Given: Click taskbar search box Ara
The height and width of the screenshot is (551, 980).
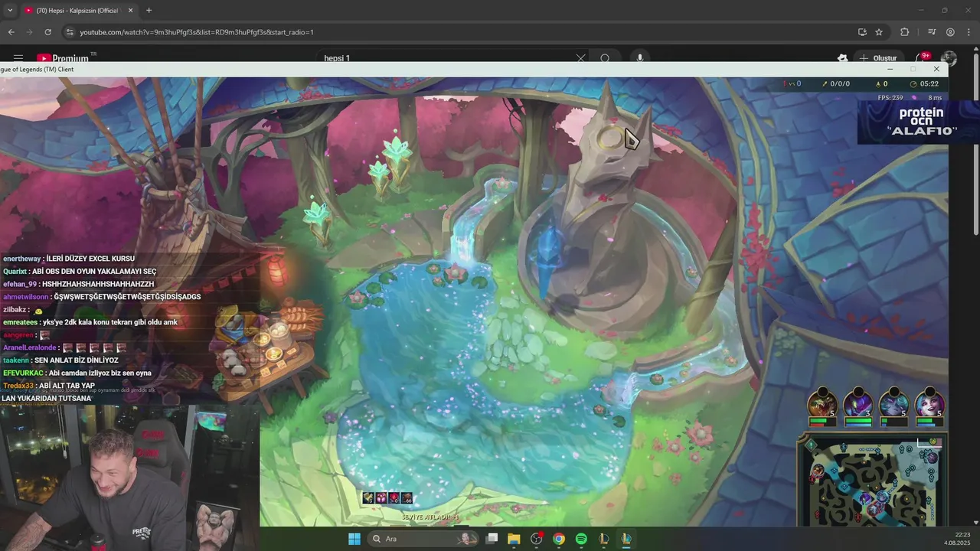Looking at the screenshot, I should [422, 539].
